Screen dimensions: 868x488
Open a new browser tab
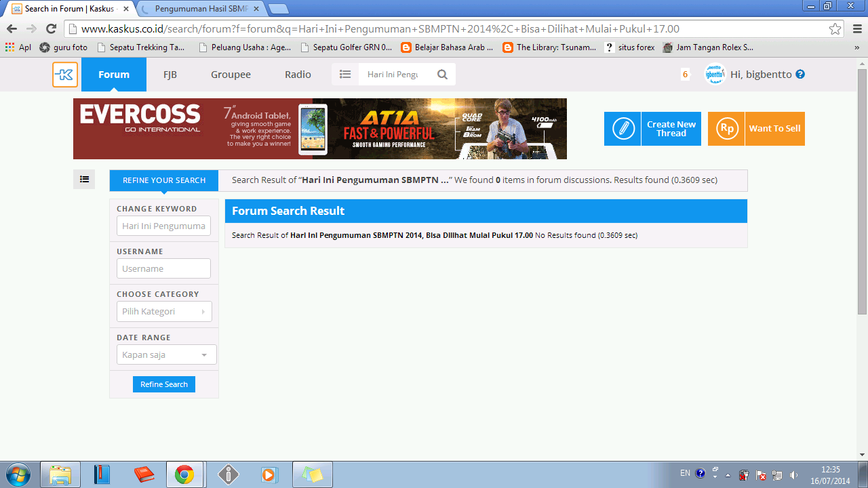pyautogui.click(x=279, y=9)
